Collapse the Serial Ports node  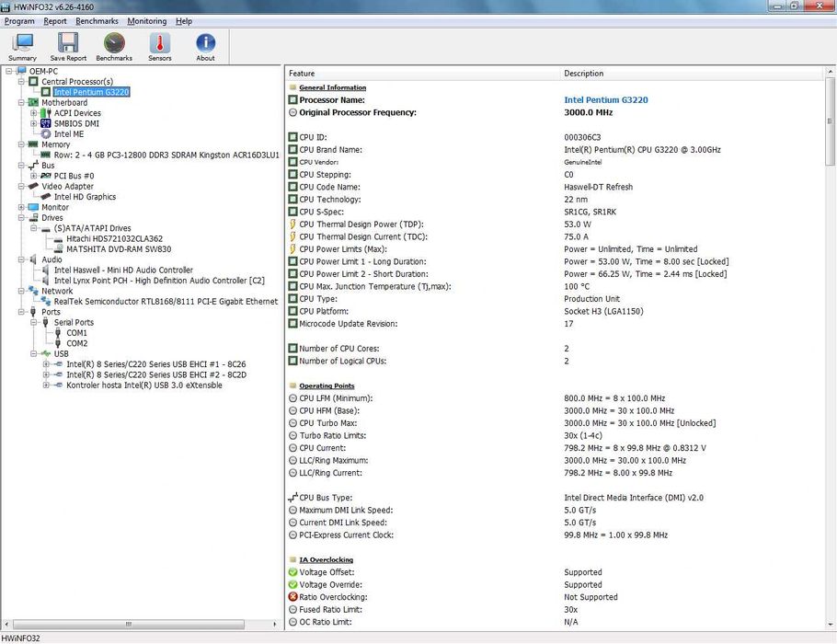pos(34,323)
